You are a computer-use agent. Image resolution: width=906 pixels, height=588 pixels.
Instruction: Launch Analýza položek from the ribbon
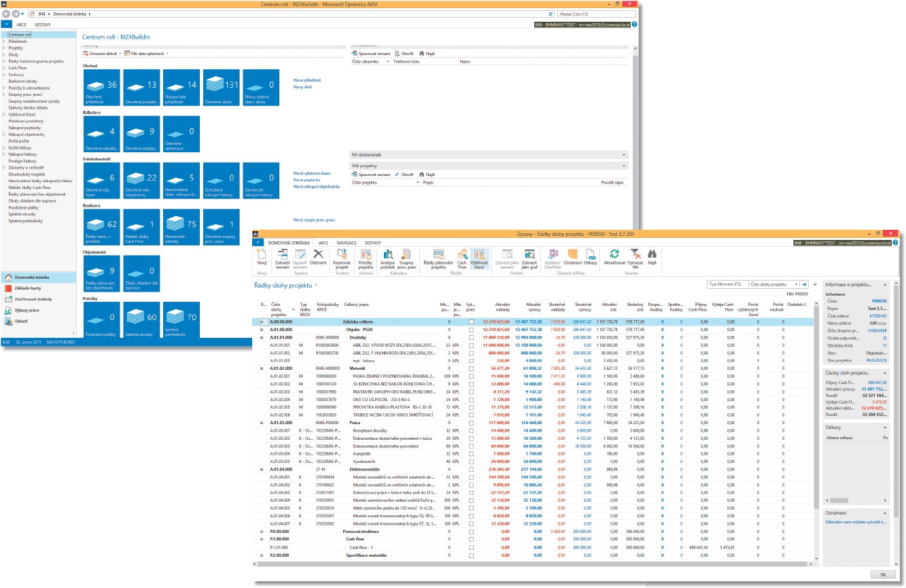pos(387,258)
